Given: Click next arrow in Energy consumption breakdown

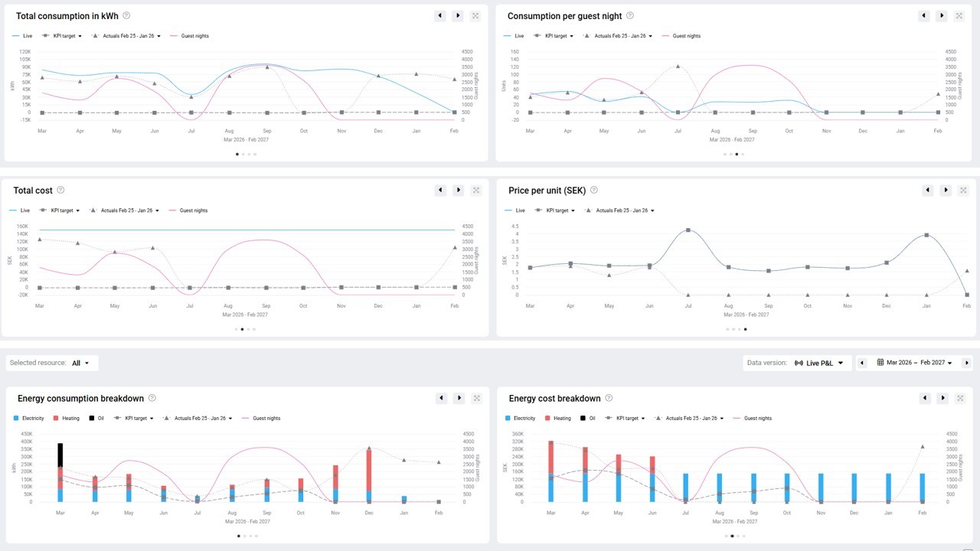Looking at the screenshot, I should tap(459, 398).
